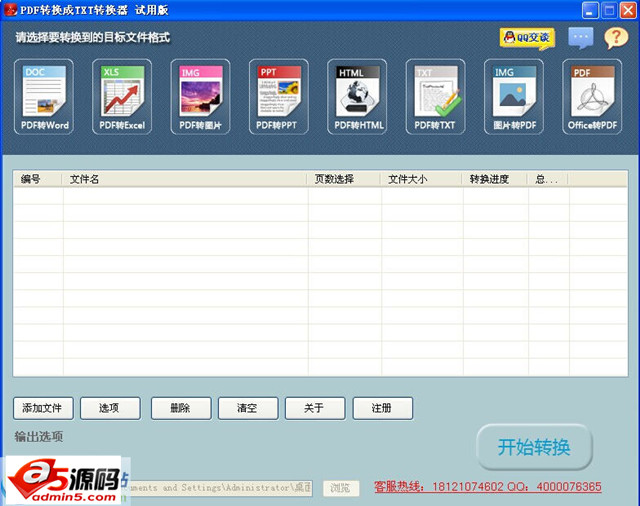
Task: Close the PDF converter window
Action: coord(628,11)
